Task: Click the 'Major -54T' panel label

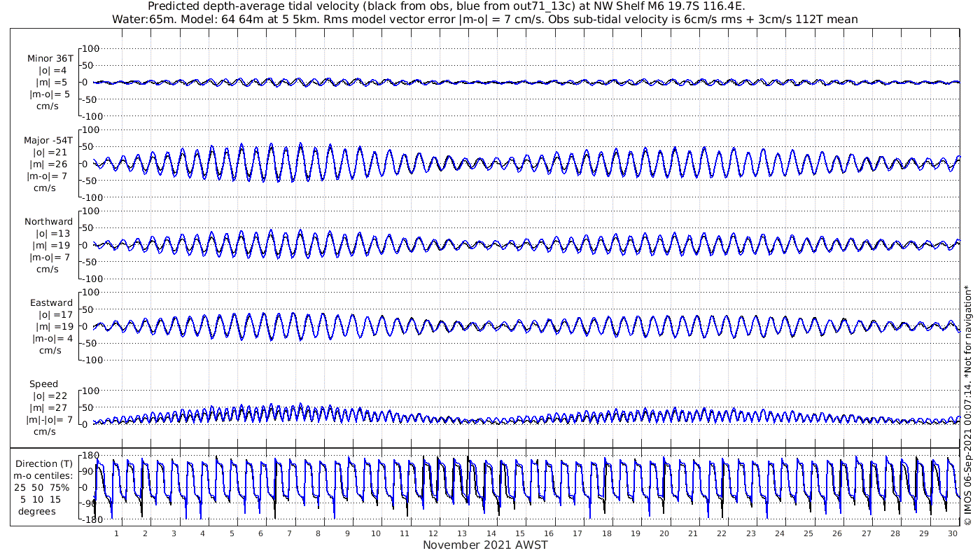Action: coord(48,140)
